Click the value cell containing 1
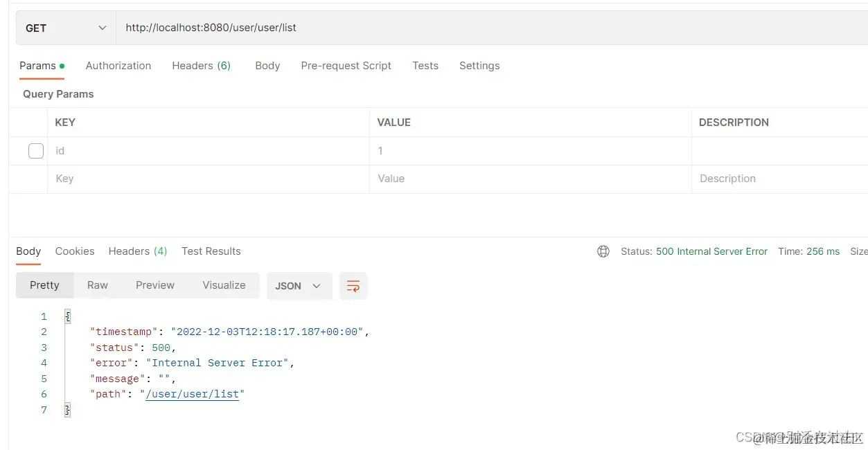This screenshot has height=450, width=868. click(x=530, y=151)
